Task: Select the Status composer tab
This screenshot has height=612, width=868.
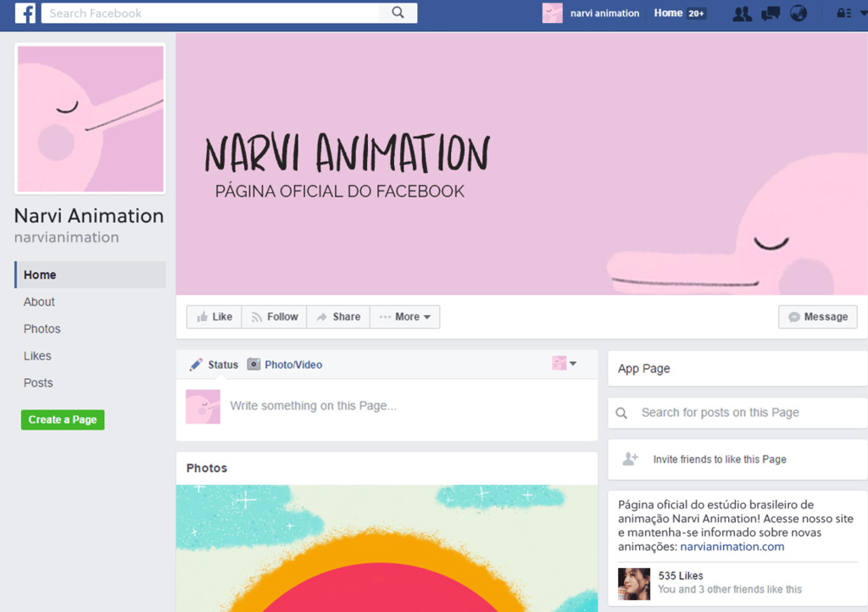Action: [x=223, y=364]
